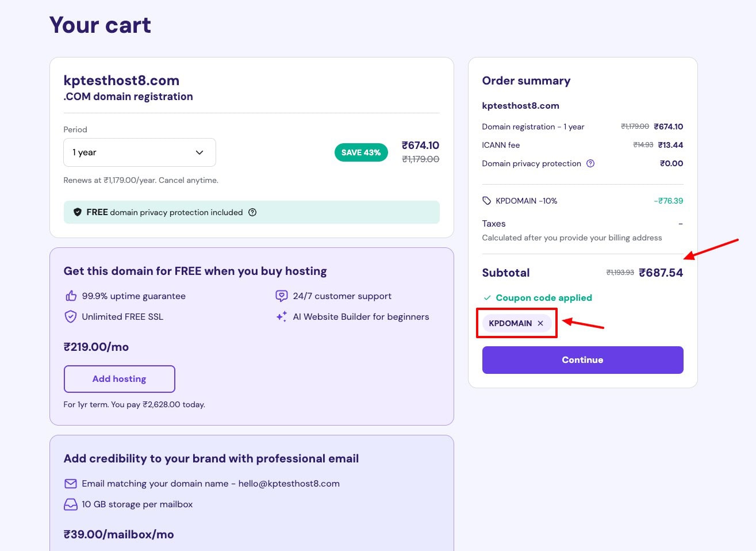Click the KPDOMAIN coupon chip label

point(510,323)
